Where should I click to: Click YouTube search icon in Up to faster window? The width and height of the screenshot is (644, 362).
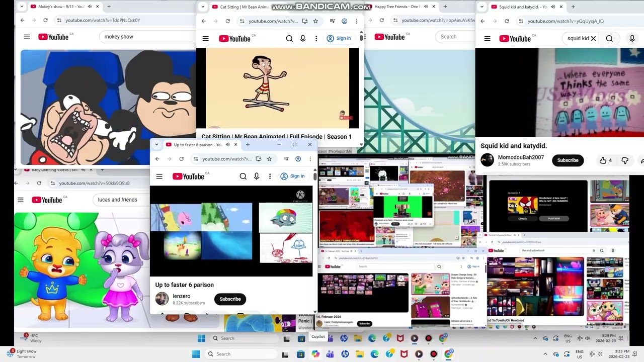243,176
